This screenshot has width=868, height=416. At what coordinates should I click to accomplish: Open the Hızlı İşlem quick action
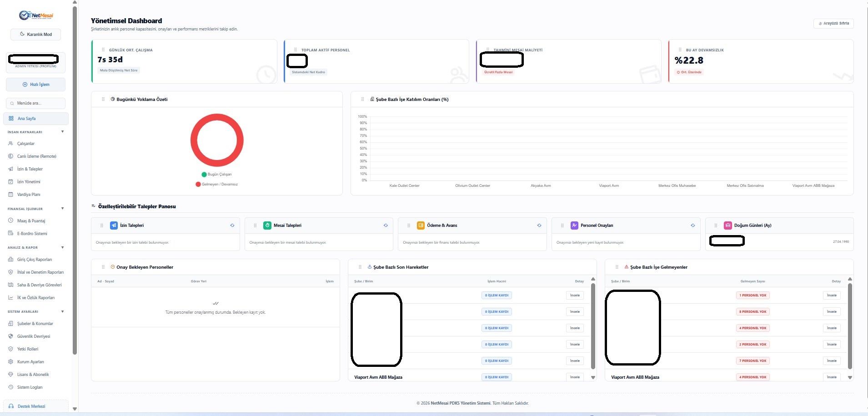(36, 85)
